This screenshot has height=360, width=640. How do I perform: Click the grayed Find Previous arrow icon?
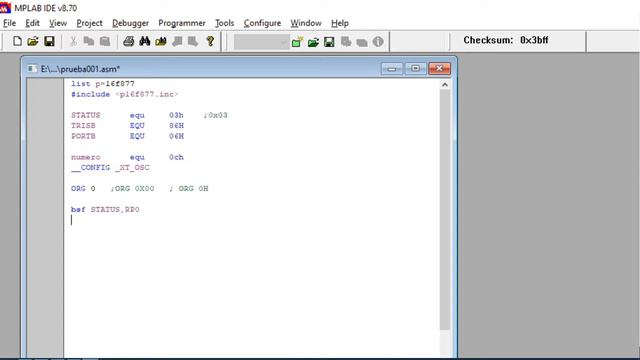click(193, 41)
